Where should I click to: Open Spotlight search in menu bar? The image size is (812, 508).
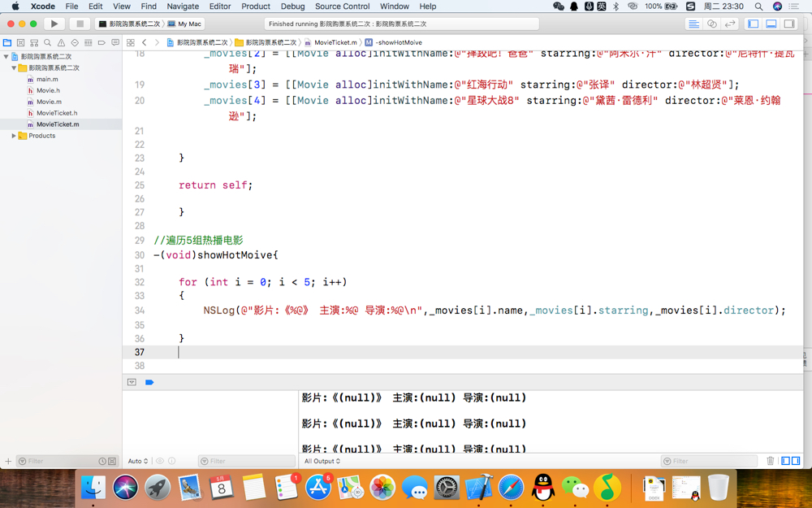(758, 7)
